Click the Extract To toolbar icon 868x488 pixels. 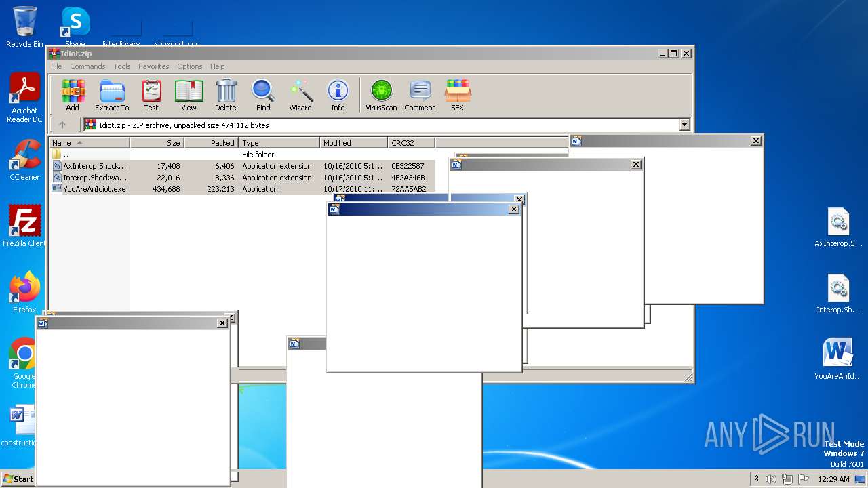click(112, 95)
